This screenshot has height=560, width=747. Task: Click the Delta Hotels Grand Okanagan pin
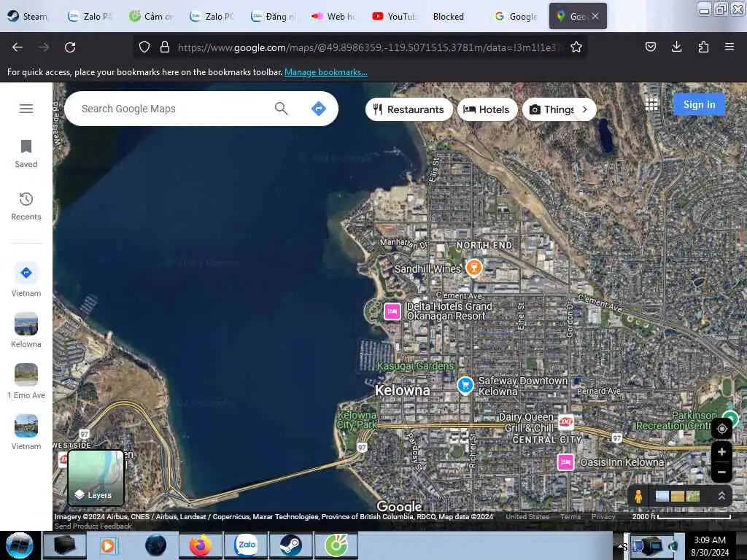pos(392,311)
